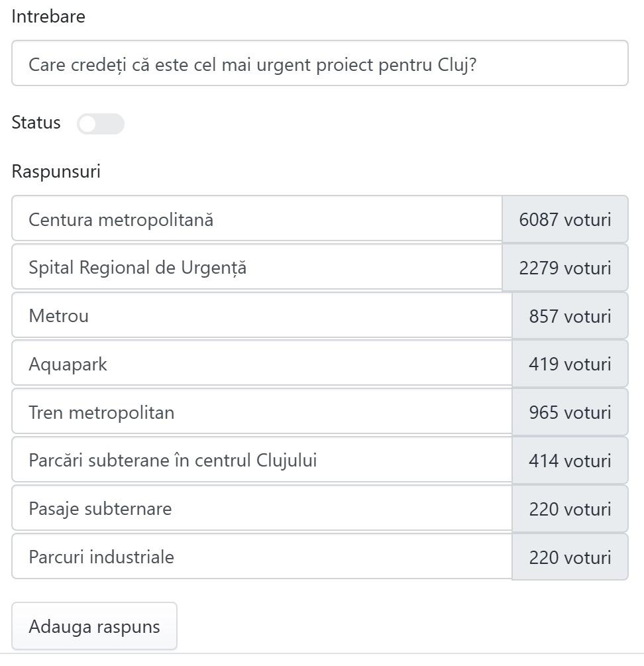
Task: Click the 6087 voturi badge
Action: point(564,219)
